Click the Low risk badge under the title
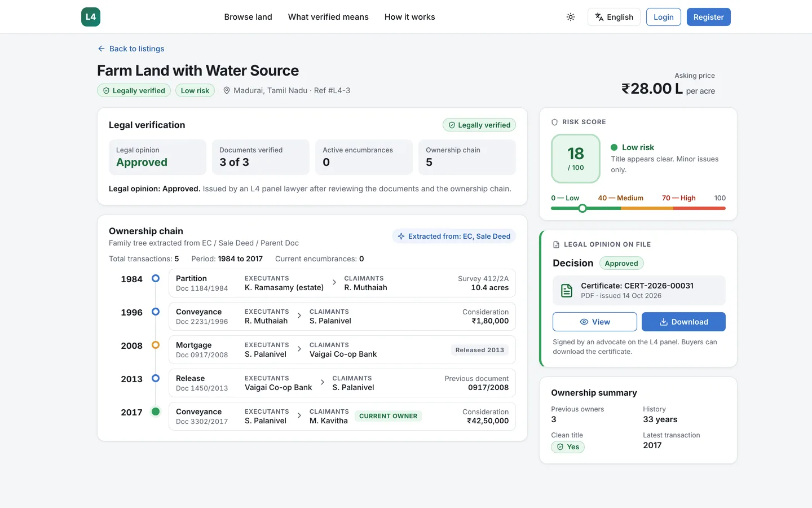Screen dimensions: 812x508 (195, 90)
